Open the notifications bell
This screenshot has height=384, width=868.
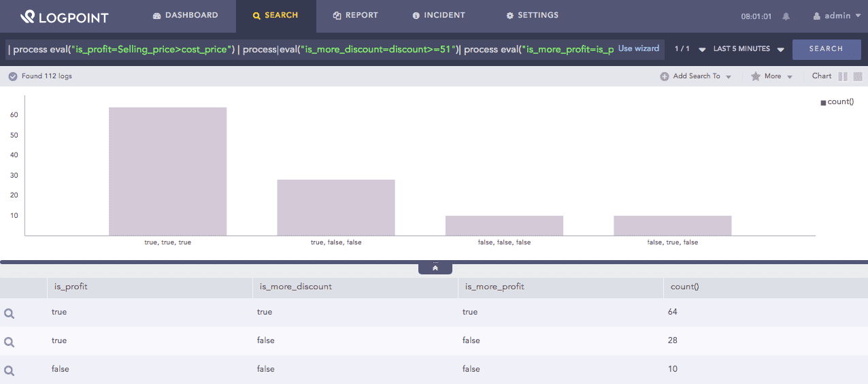[786, 16]
